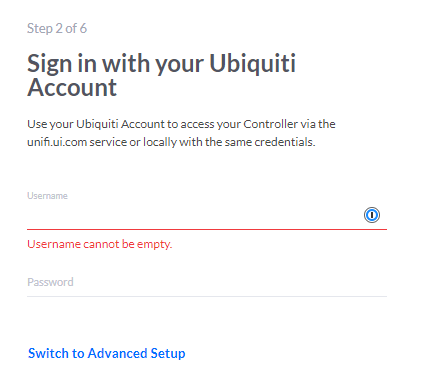Click the red underline of Username field
444x387 pixels.
point(207,229)
